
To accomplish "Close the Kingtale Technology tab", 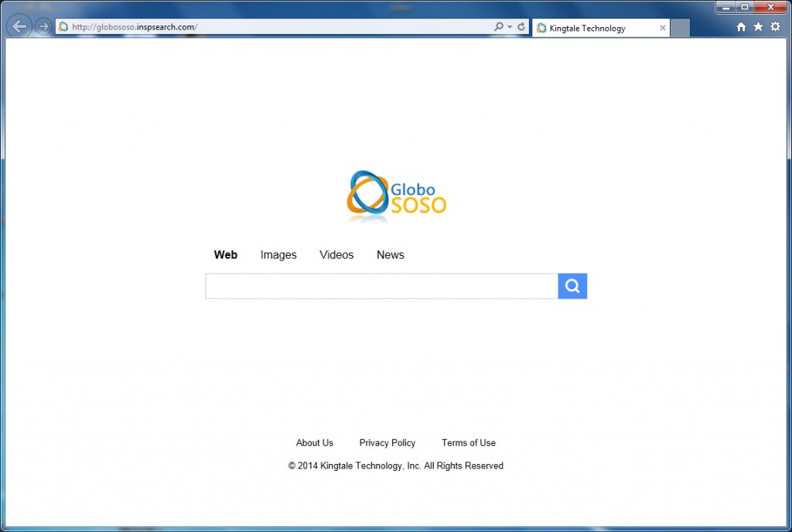I will tap(663, 29).
